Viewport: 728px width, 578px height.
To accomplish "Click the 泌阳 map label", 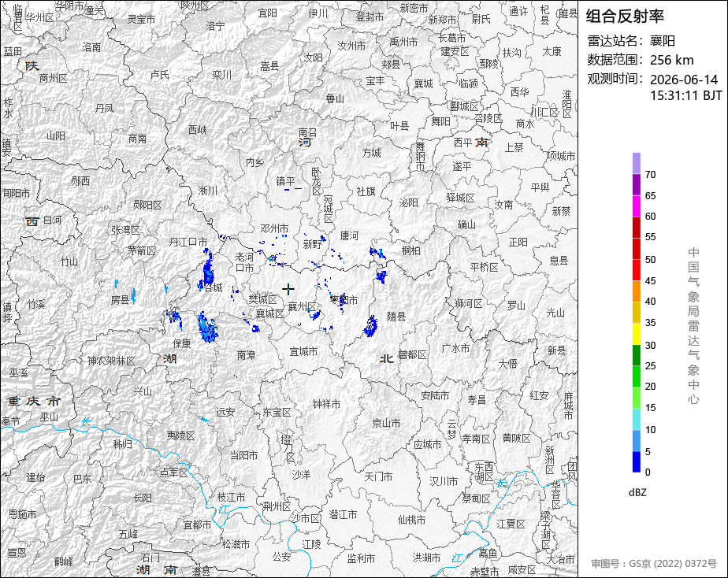I will 409,202.
